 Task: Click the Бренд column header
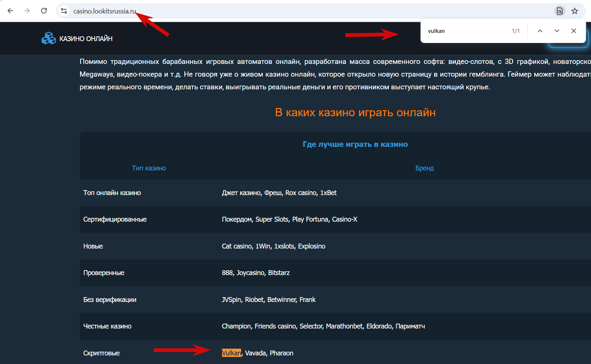pyautogui.click(x=424, y=168)
